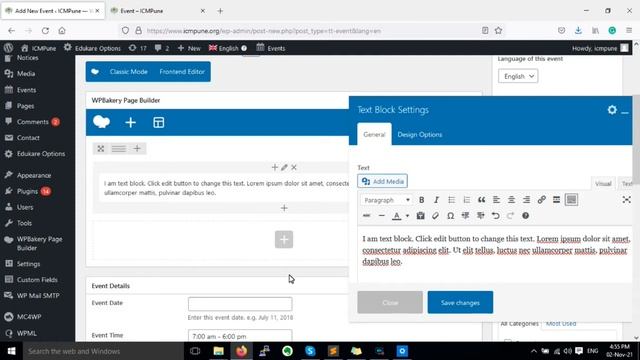Viewport: 640px width, 360px height.
Task: Minimize the Text Block Settings panel
Action: click(625, 111)
